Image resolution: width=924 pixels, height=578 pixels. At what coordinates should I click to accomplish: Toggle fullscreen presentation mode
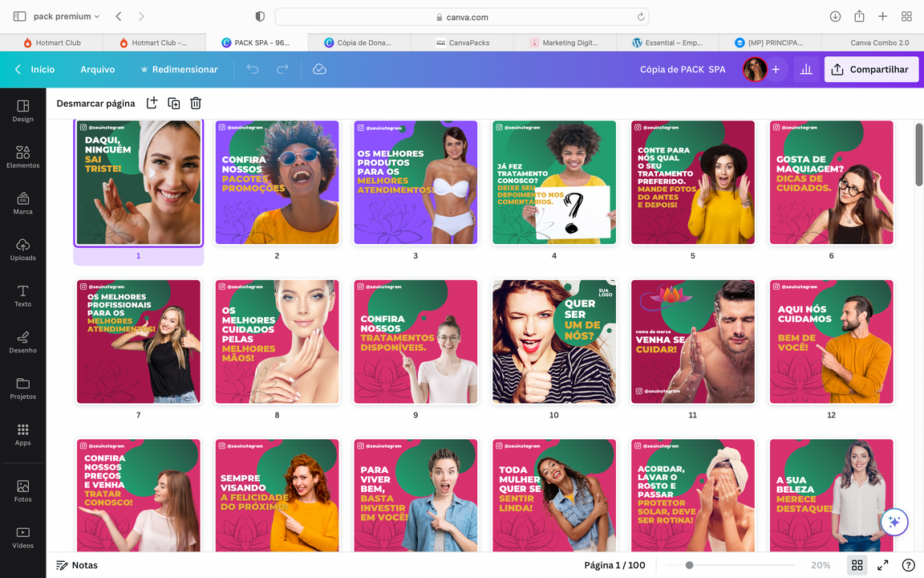[882, 565]
